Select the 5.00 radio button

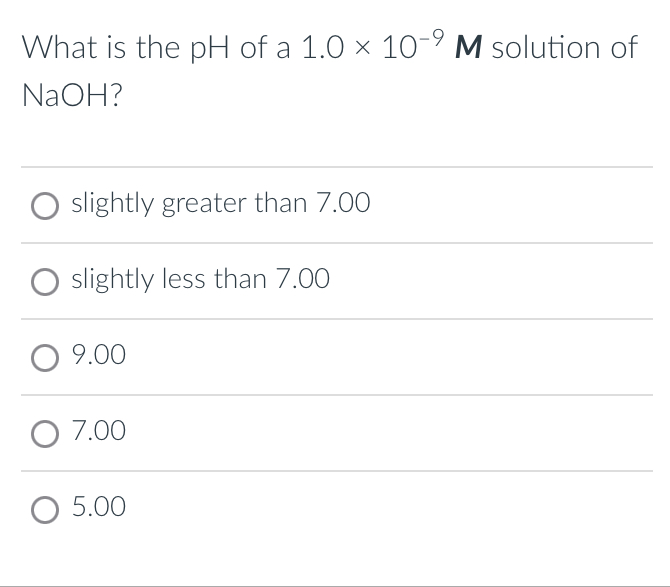pyautogui.click(x=44, y=509)
